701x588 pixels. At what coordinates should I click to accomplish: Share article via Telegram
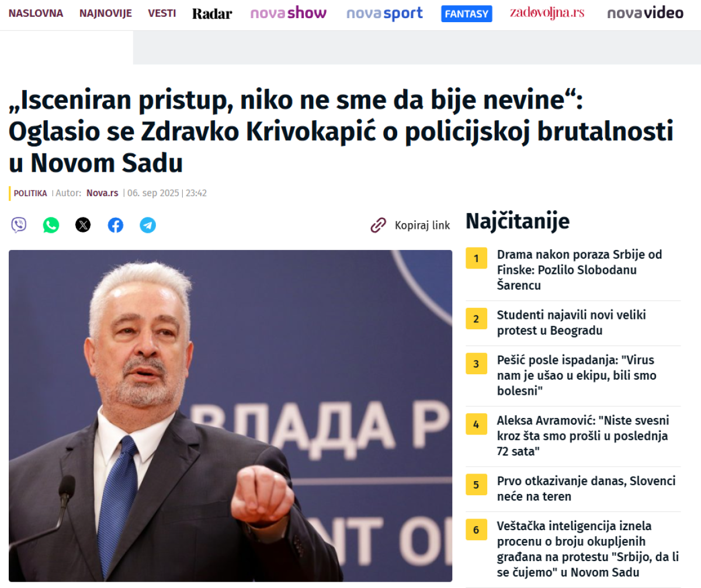coord(148,225)
